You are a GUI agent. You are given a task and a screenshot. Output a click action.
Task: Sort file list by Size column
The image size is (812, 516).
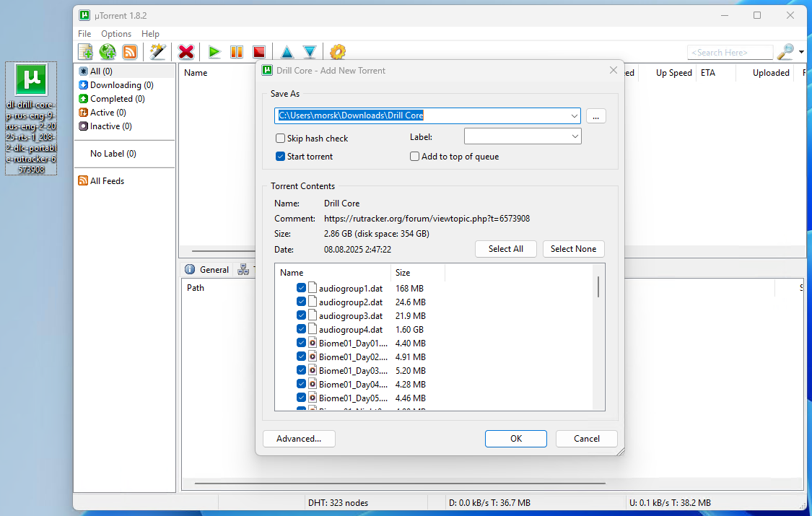click(x=417, y=273)
